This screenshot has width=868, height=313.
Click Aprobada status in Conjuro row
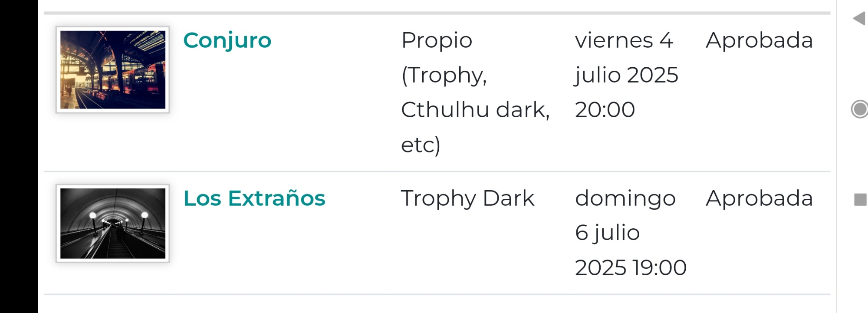pos(759,40)
